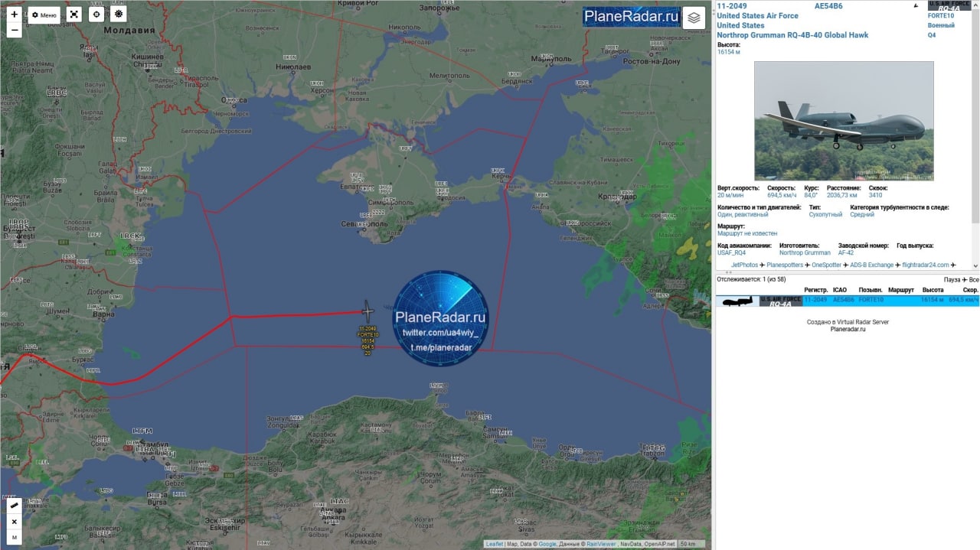This screenshot has width=980, height=550.
Task: Select the 11-2049 row in aircraft list
Action: click(x=848, y=301)
